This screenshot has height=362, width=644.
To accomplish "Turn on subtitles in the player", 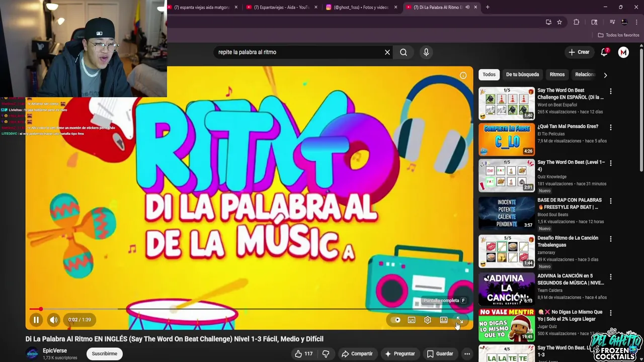I will point(412,320).
